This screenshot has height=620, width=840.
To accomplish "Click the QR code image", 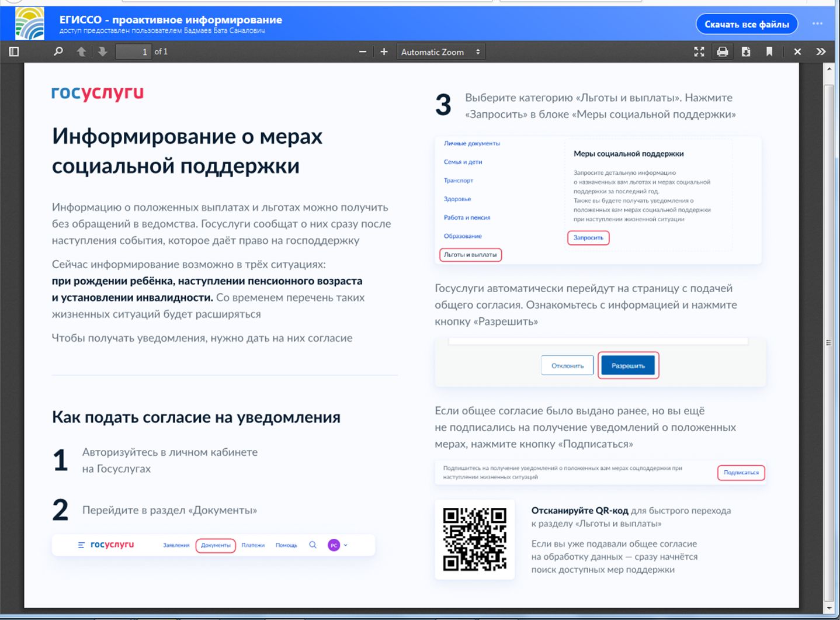I will [x=474, y=539].
